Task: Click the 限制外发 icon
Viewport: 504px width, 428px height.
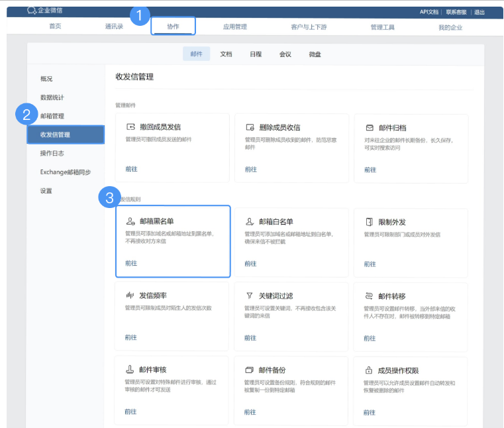Action: (369, 221)
